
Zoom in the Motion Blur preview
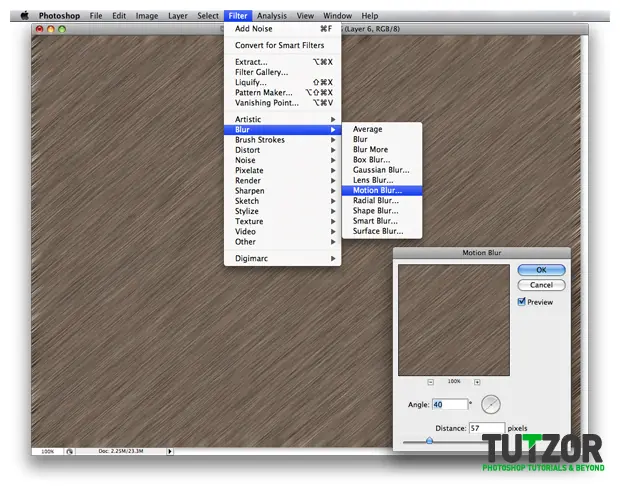[x=477, y=382]
